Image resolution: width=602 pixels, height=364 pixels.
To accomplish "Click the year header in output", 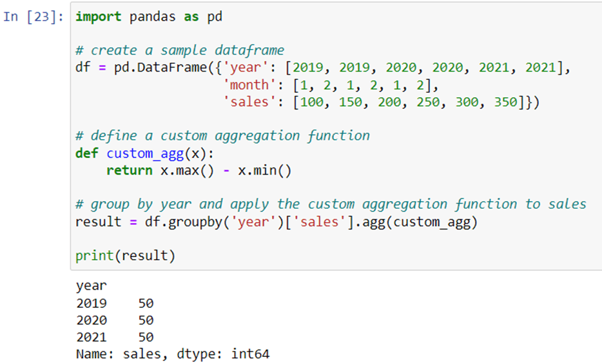I will coord(92,286).
